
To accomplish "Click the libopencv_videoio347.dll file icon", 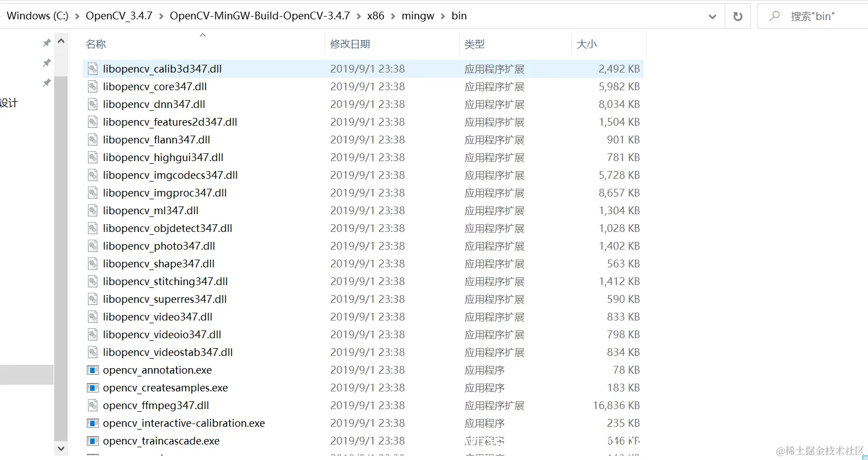I will 93,334.
